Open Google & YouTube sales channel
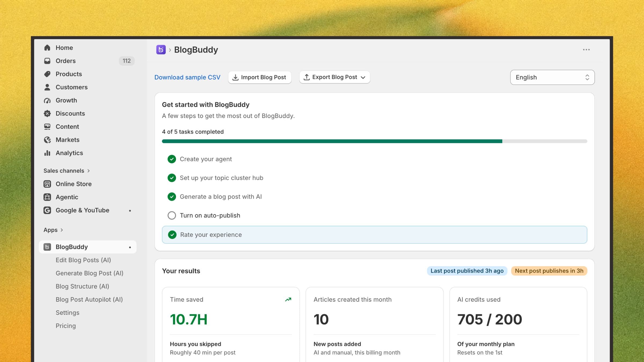Viewport: 644px width, 362px height. pos(82,210)
